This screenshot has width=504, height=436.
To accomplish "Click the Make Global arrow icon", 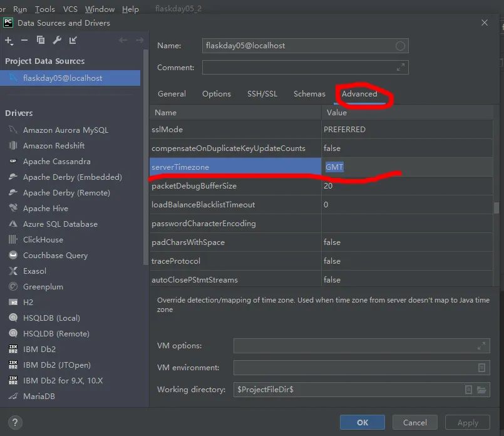I will coord(73,40).
